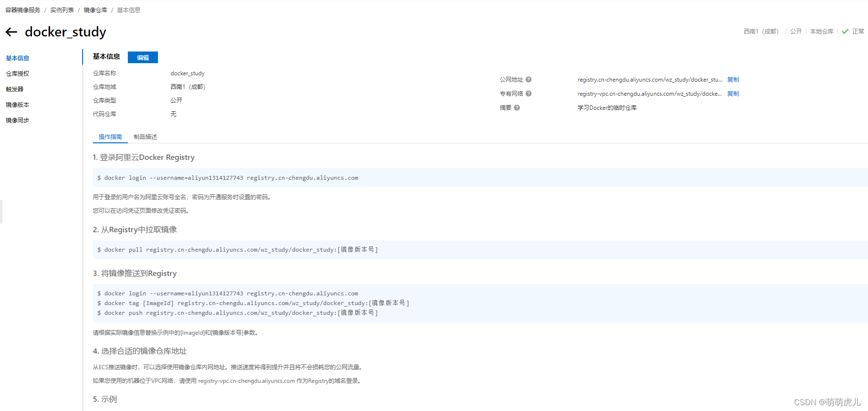Click the 公网地址 registry URL text
The width and height of the screenshot is (868, 411).
pyautogui.click(x=650, y=80)
